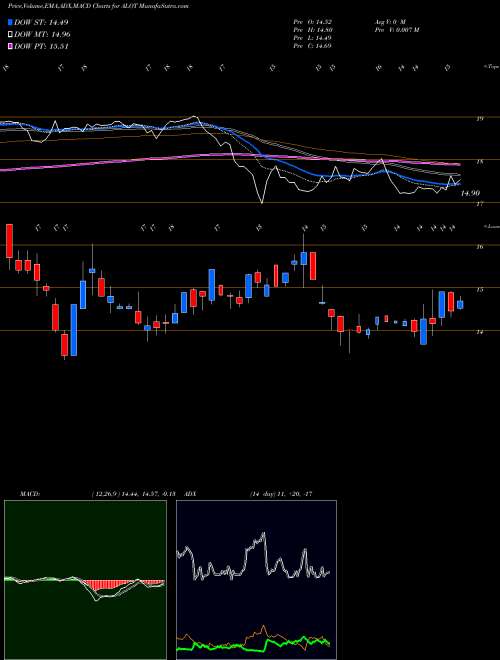Click the 'Pre V: 0.007 M' volume text
This screenshot has height=660, width=500.
coord(396,29)
